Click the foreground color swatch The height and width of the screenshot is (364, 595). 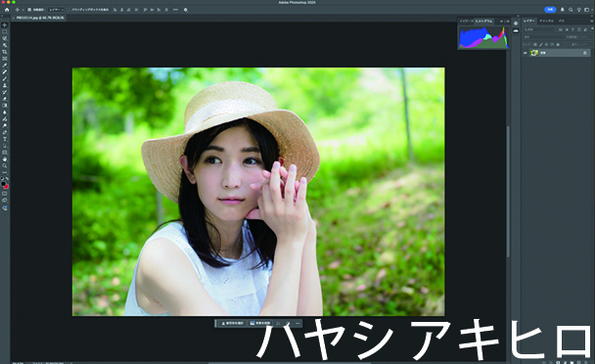pos(3,184)
